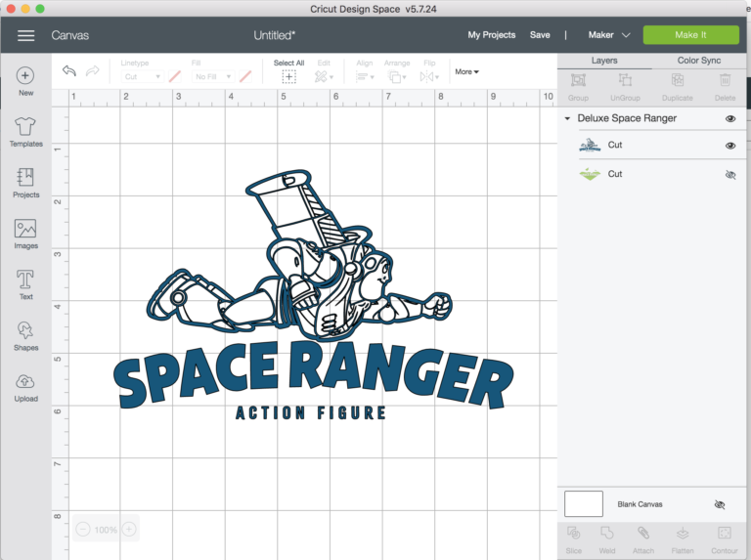Select the SPACE RANGER text on canvas
The width and height of the screenshot is (751, 560).
(313, 374)
